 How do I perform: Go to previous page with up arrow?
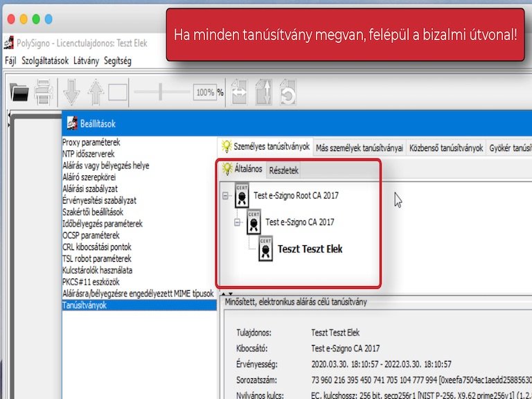(96, 92)
